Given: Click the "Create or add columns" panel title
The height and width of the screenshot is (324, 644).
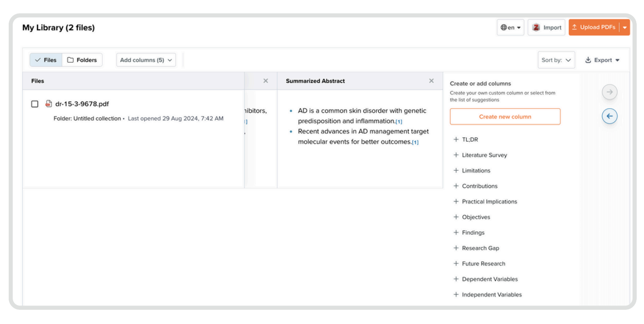Looking at the screenshot, I should click(480, 83).
